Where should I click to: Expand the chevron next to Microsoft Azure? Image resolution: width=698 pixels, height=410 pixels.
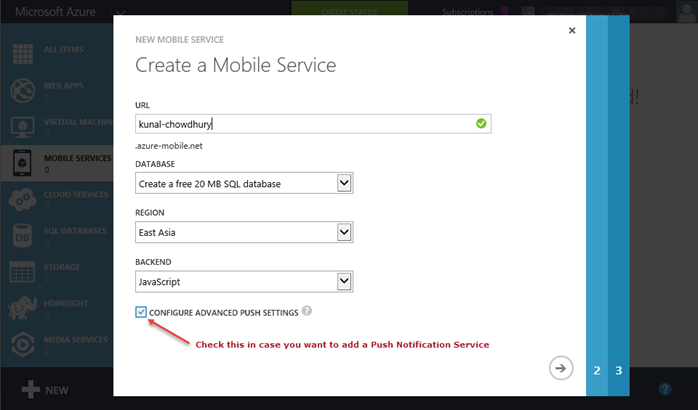[x=121, y=13]
